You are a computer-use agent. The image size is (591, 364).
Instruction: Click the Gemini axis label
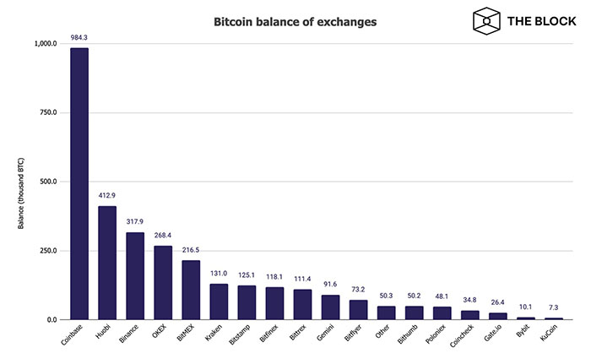click(325, 333)
